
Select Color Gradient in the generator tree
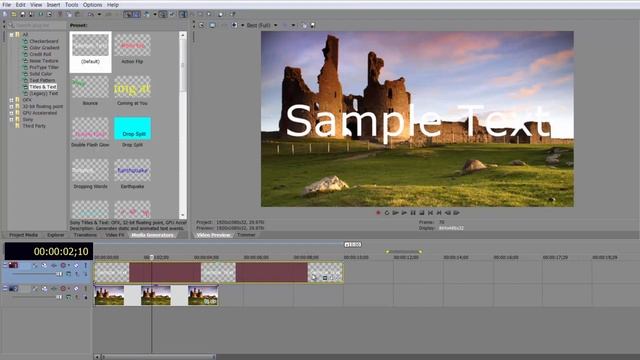pos(44,48)
